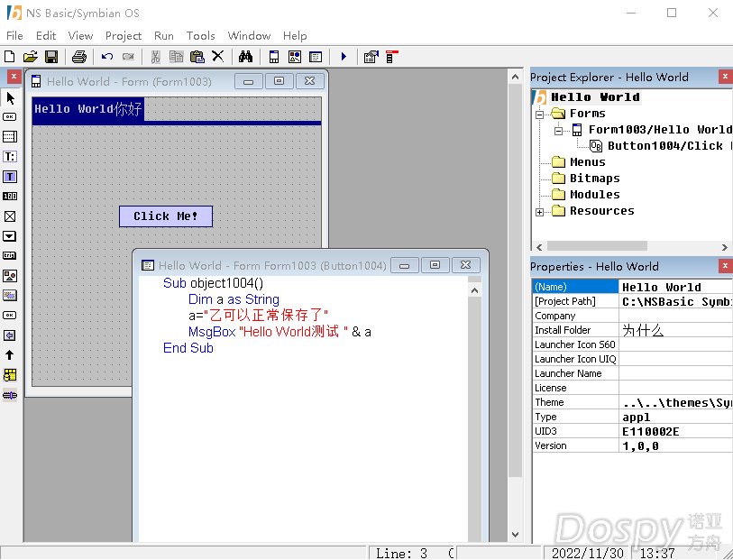Click the Undo toolbar icon
This screenshot has height=560, width=733.
(107, 57)
